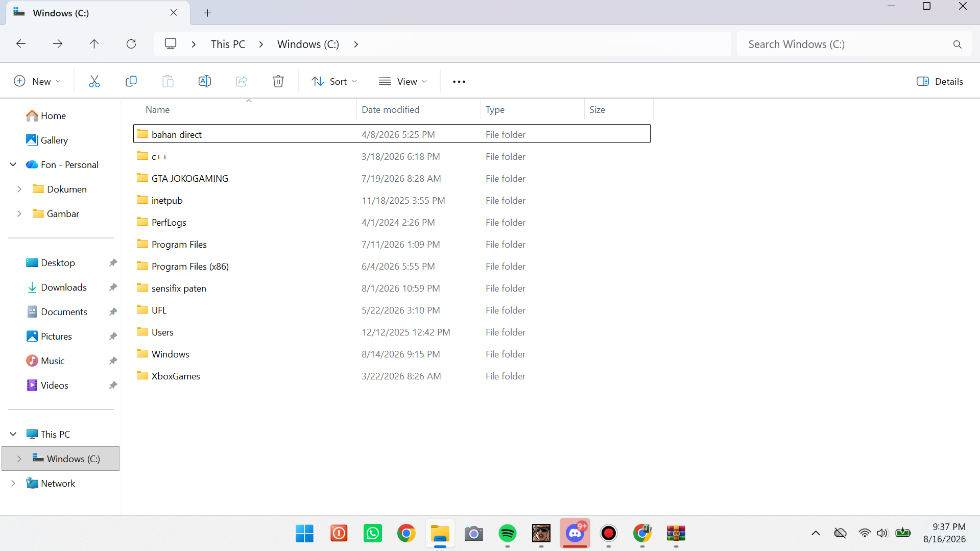The width and height of the screenshot is (980, 551).
Task: Open the Sort dropdown menu
Action: (334, 81)
